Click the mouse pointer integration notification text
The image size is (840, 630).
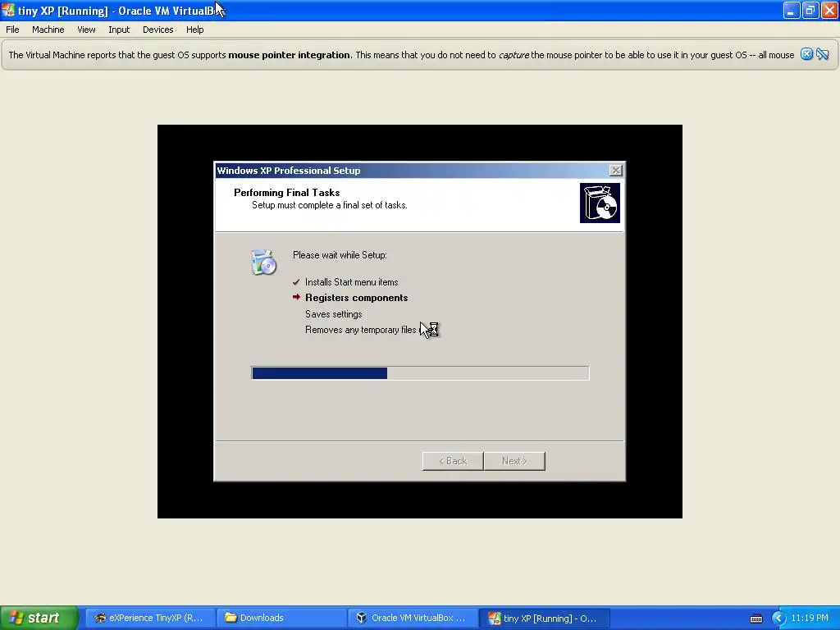[x=401, y=55]
